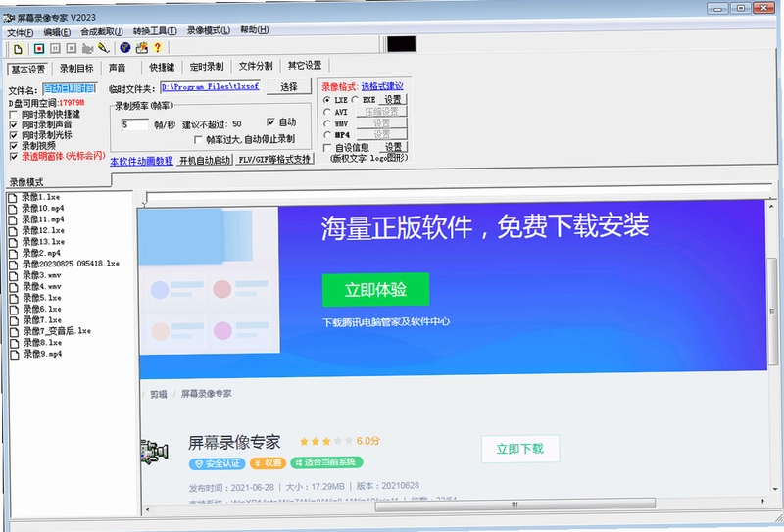Viewport: 784px width, 532px height.
Task: Click the temporary folder path field
Action: tap(210, 87)
